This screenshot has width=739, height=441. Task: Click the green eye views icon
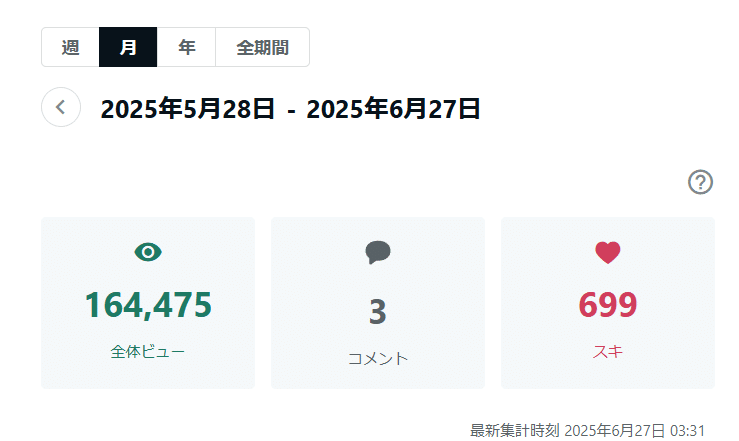148,252
